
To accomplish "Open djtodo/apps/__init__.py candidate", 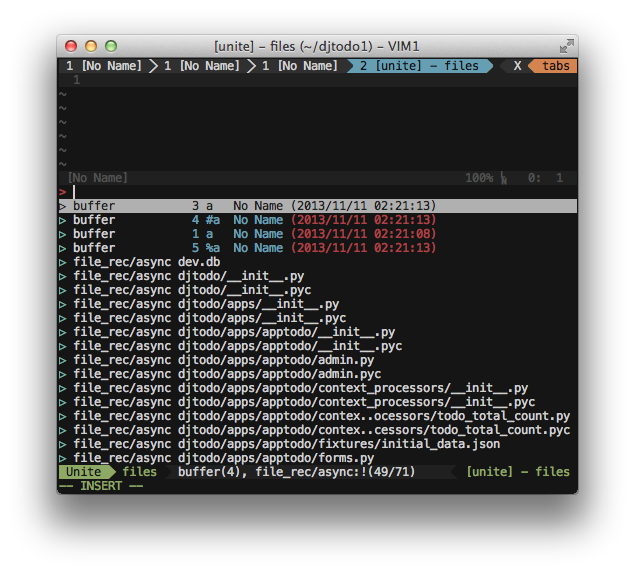I will (x=318, y=304).
